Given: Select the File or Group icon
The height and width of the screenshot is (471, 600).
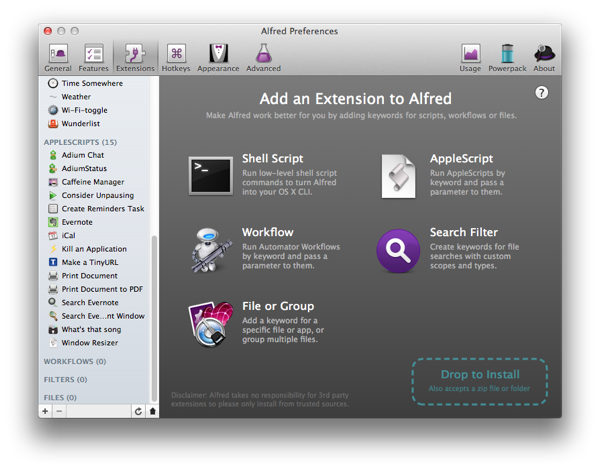Looking at the screenshot, I should pos(211,324).
